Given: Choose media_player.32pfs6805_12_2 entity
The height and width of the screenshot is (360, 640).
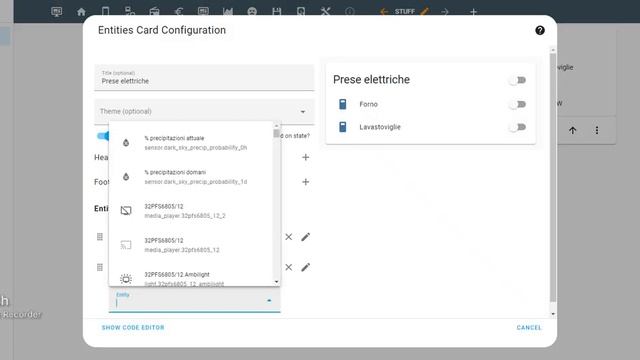Looking at the screenshot, I should 191,211.
